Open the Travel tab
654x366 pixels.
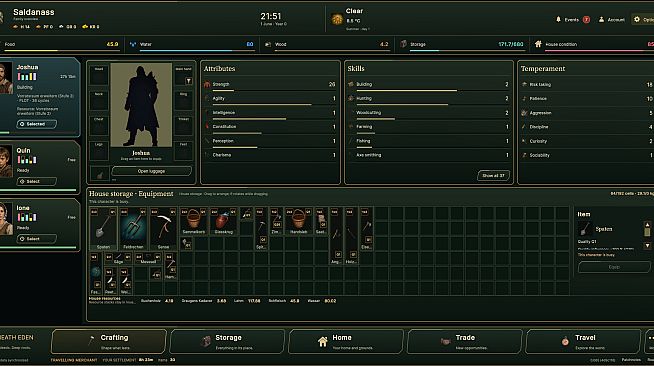(583, 341)
